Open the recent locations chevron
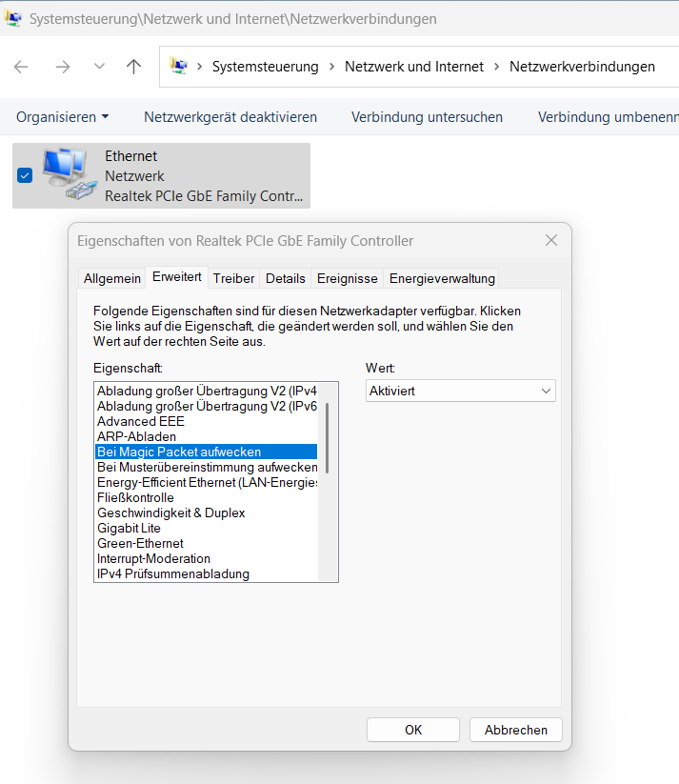The image size is (679, 784). tap(99, 66)
